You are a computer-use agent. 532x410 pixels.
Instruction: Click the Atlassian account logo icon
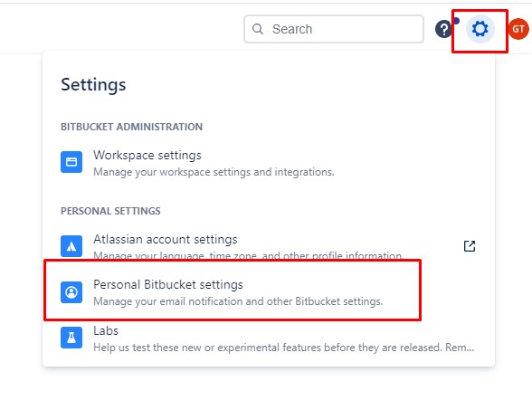(x=71, y=246)
